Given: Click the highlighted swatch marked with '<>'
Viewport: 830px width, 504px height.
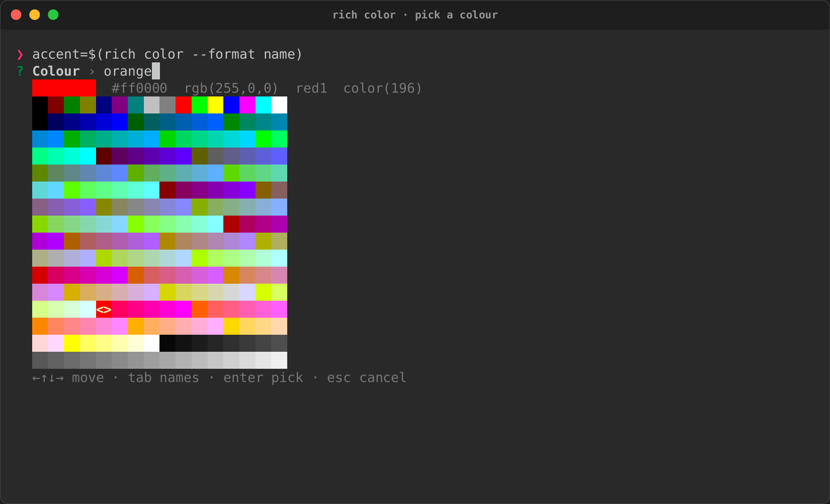Looking at the screenshot, I should tap(104, 309).
